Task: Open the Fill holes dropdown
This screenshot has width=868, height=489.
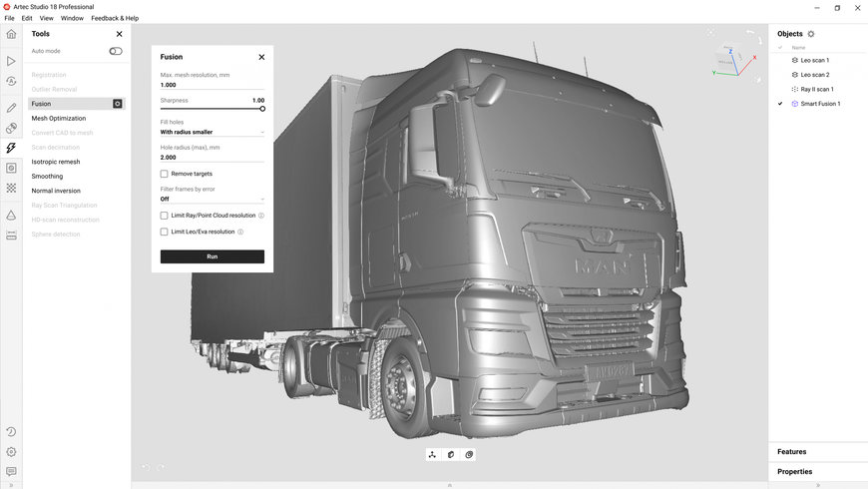Action: tap(213, 132)
